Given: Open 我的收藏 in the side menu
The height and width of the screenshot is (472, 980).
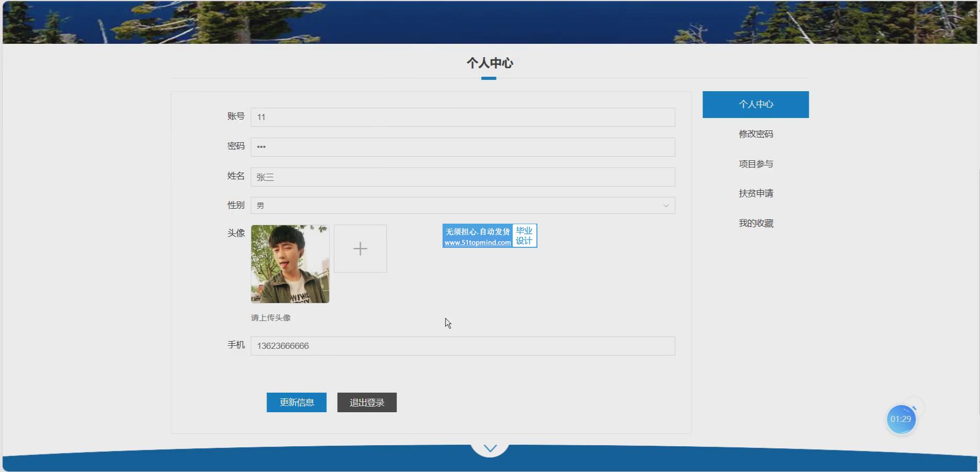Looking at the screenshot, I should pos(755,223).
